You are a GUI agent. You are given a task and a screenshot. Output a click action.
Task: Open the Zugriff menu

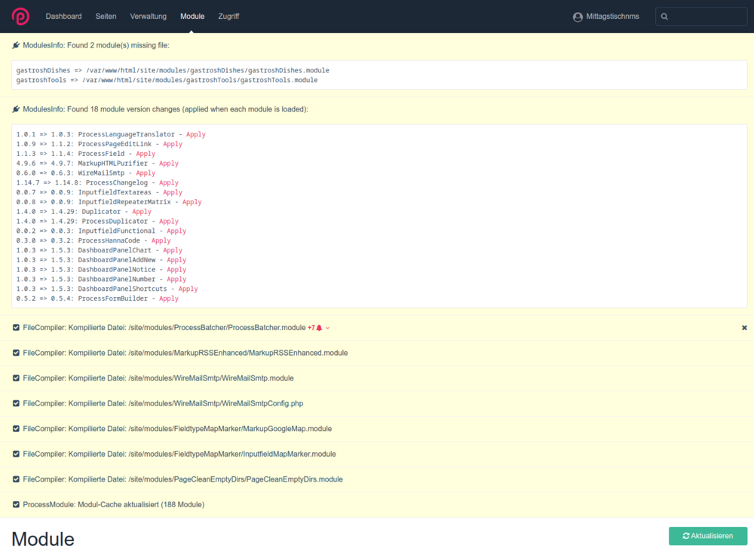(228, 16)
